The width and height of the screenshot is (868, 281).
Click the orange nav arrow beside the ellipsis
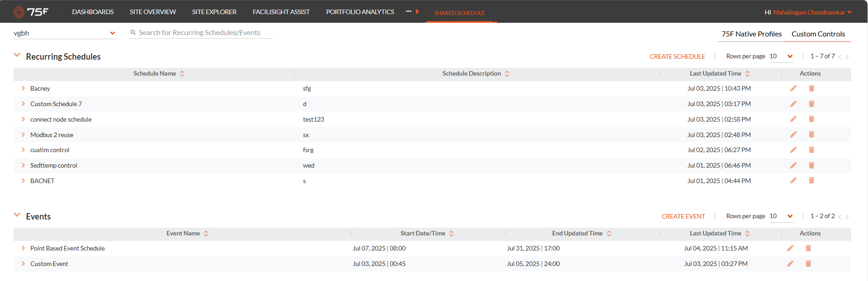click(417, 11)
